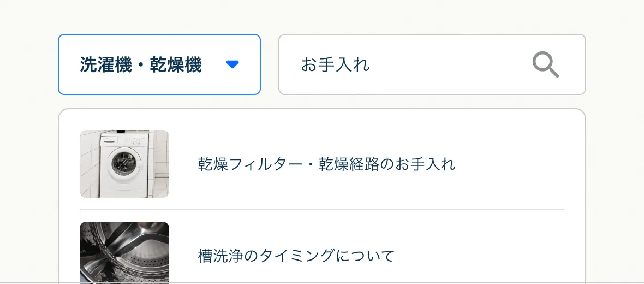Viewport: 644px width, 284px height.
Task: Submit search using the gray magnifier
Action: [x=545, y=64]
